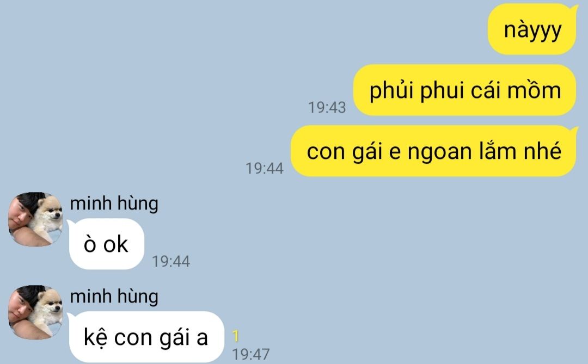
Task: Tap the yellow unread count '1'
Action: pyautogui.click(x=236, y=336)
